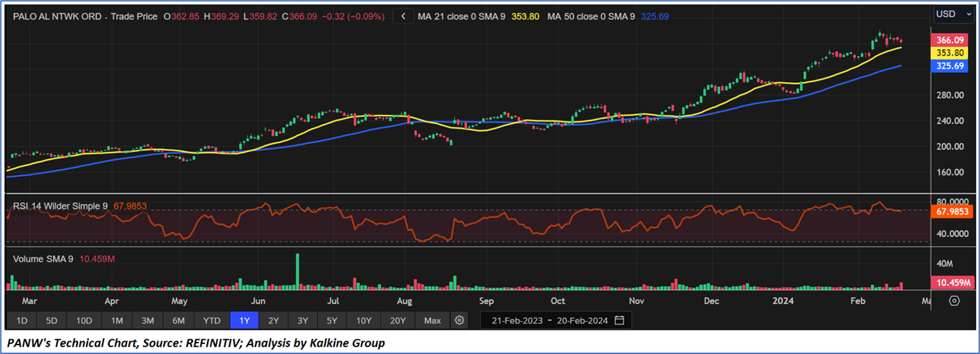The height and width of the screenshot is (354, 980).
Task: Open the USD currency dropdown
Action: 954,13
